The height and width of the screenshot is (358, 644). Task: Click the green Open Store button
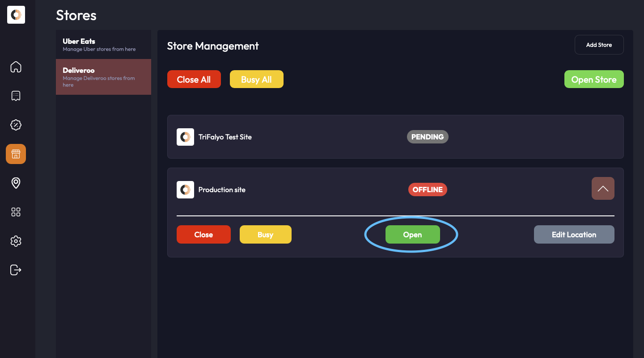tap(594, 80)
